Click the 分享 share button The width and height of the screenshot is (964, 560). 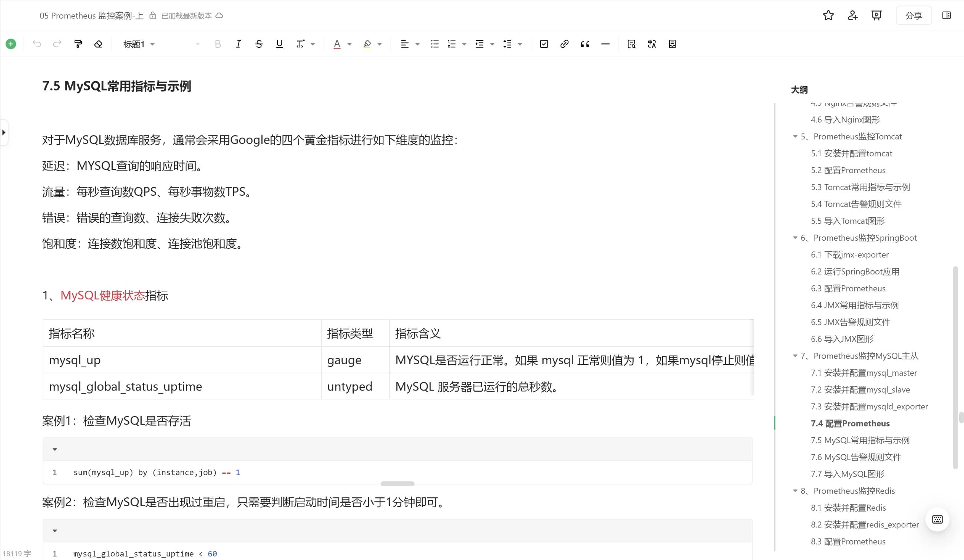point(914,15)
